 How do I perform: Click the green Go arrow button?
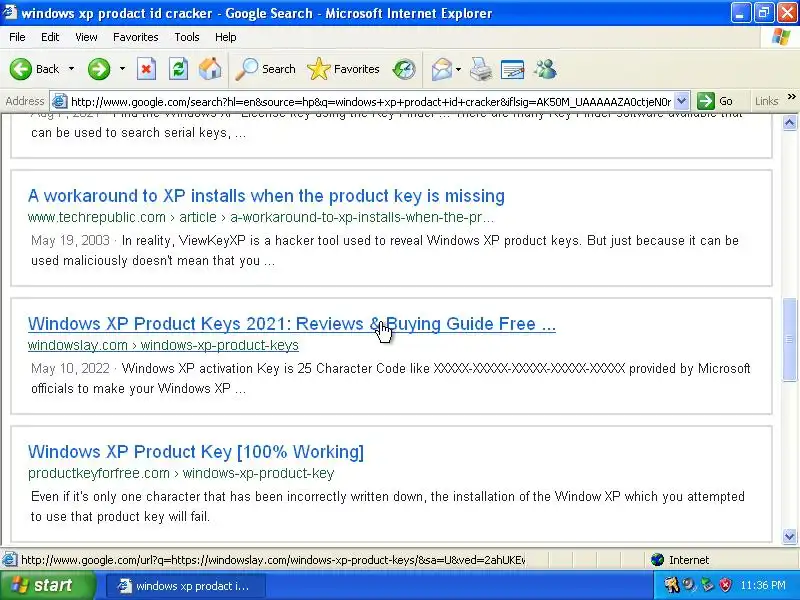point(706,101)
